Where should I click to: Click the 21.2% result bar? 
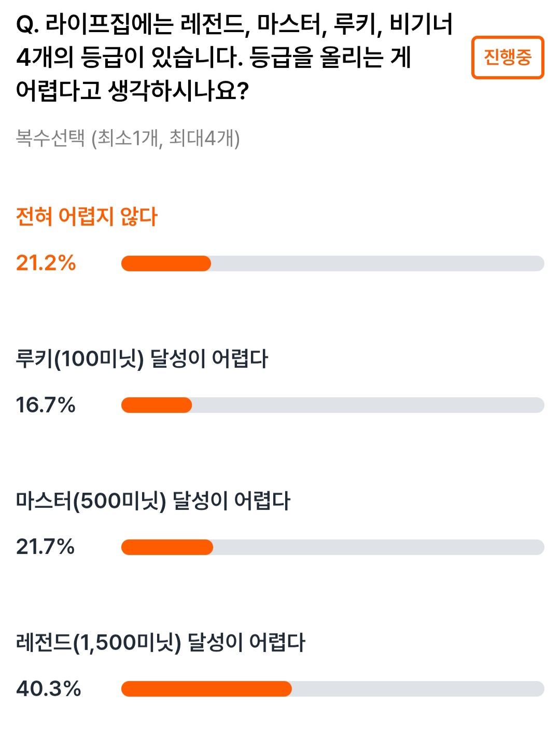tap(333, 264)
